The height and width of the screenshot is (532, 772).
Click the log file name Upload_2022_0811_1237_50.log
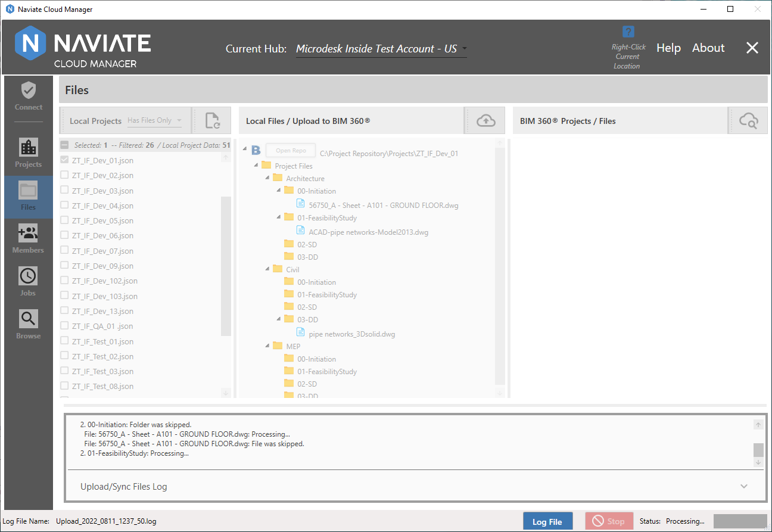(x=106, y=521)
